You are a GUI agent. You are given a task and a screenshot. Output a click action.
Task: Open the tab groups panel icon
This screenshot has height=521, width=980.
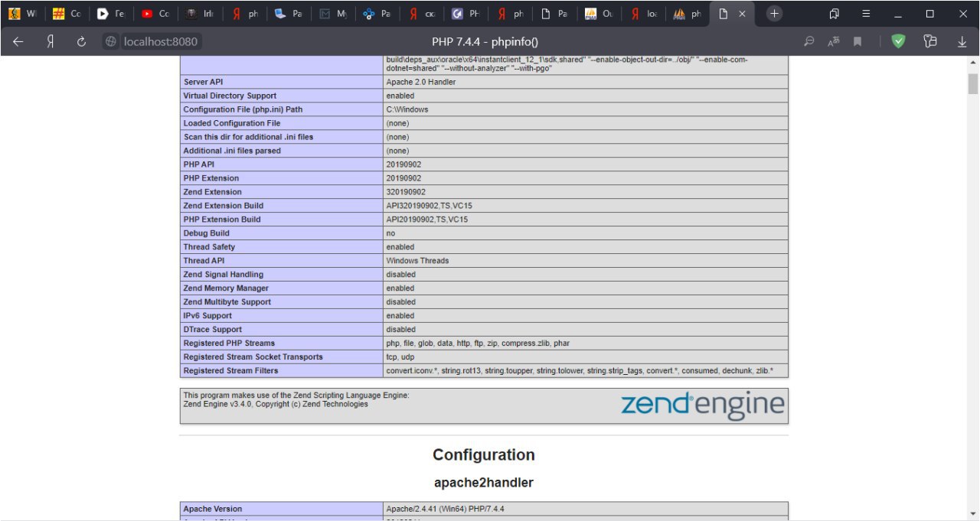[x=835, y=14]
